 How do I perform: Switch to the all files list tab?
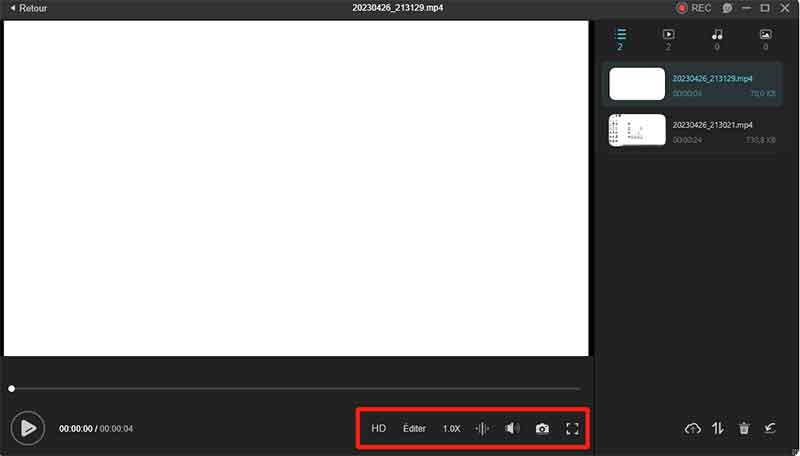[x=620, y=40]
